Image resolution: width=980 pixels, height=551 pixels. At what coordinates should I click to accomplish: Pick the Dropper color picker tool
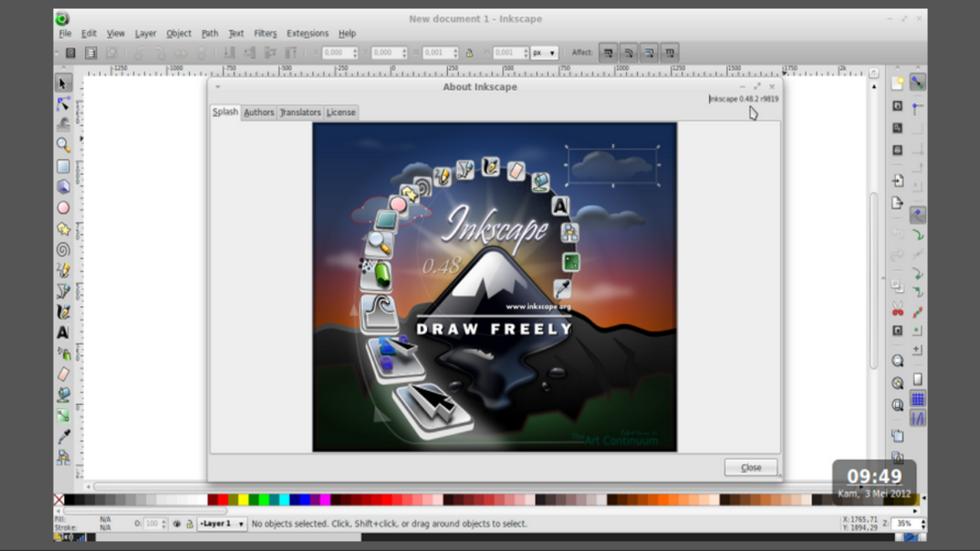64,436
